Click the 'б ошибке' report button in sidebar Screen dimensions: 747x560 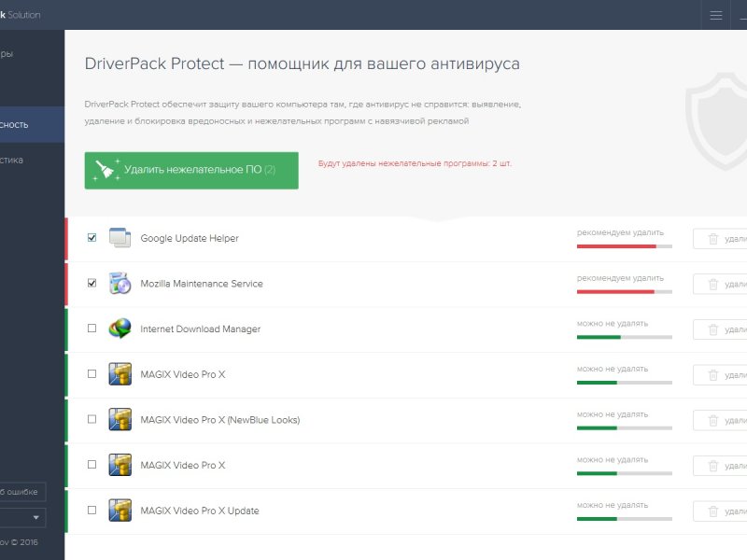22,492
